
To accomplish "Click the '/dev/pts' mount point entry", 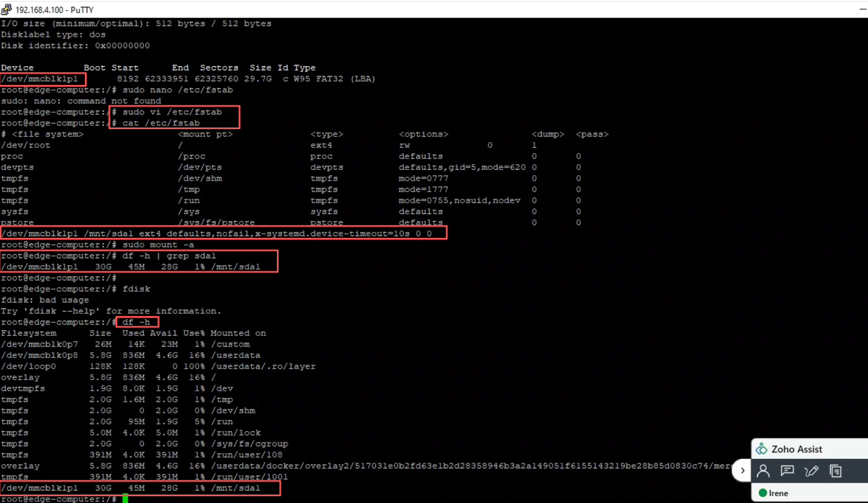I will [200, 167].
